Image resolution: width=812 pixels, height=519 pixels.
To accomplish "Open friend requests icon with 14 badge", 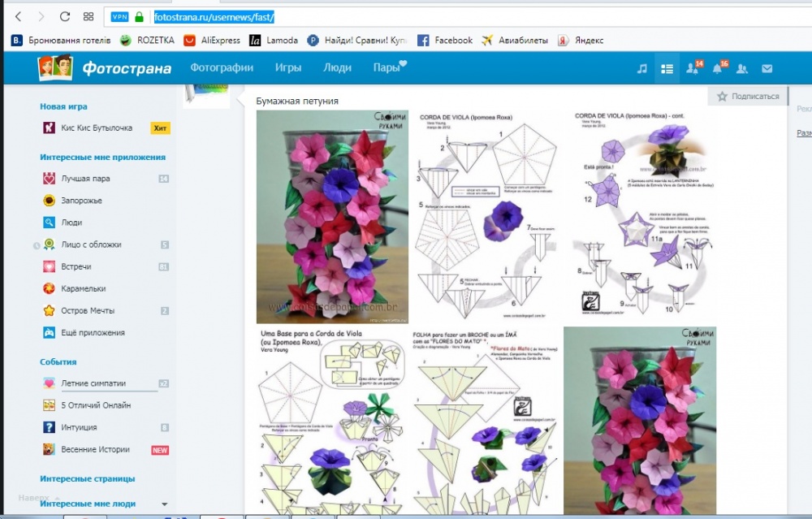I will click(693, 68).
